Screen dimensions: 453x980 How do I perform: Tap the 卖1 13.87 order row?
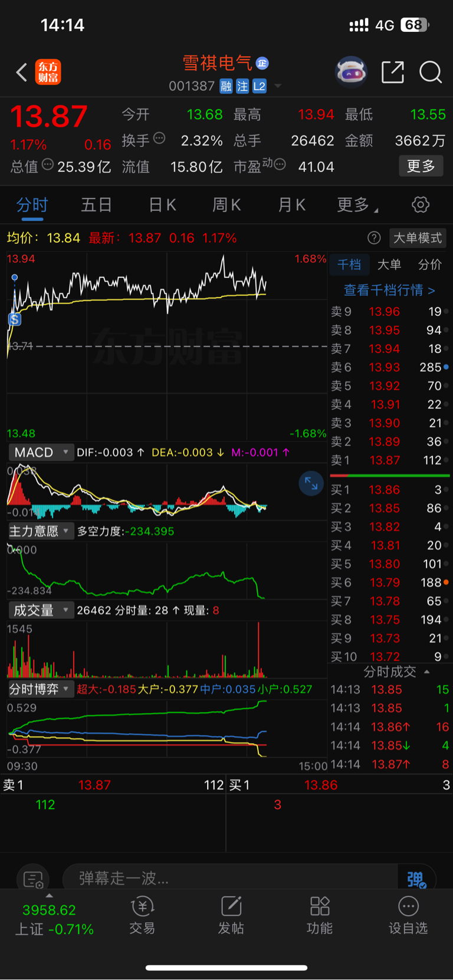389,460
